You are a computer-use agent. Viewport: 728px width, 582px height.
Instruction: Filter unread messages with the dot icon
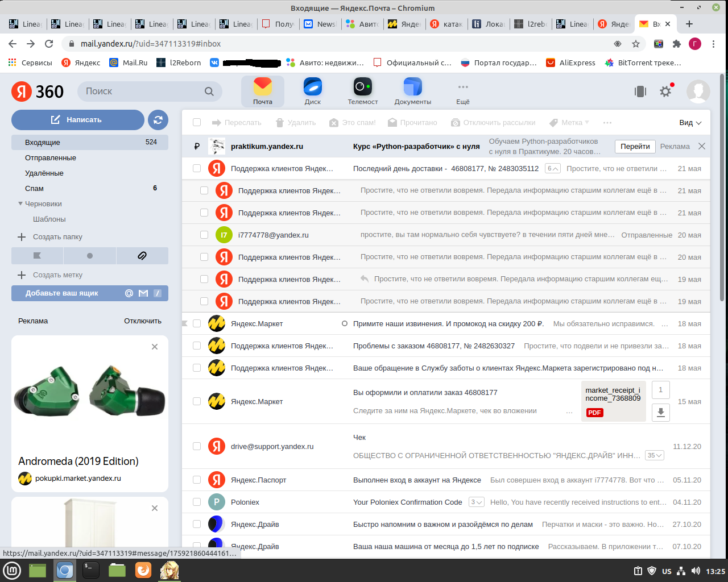[x=89, y=256]
